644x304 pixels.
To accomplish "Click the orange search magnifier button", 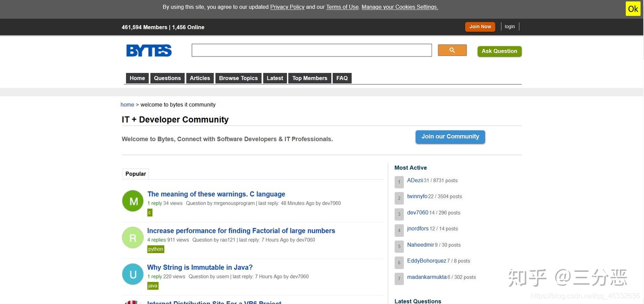I will (x=452, y=50).
